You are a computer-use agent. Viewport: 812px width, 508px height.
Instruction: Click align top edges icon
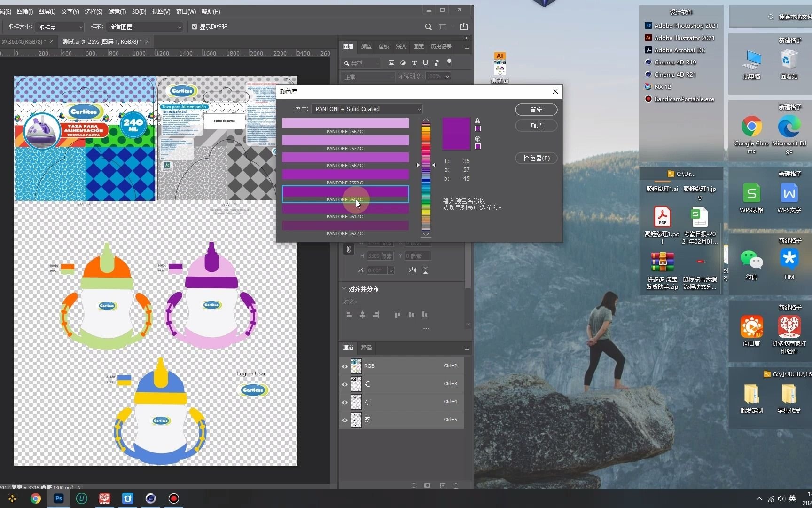(398, 315)
